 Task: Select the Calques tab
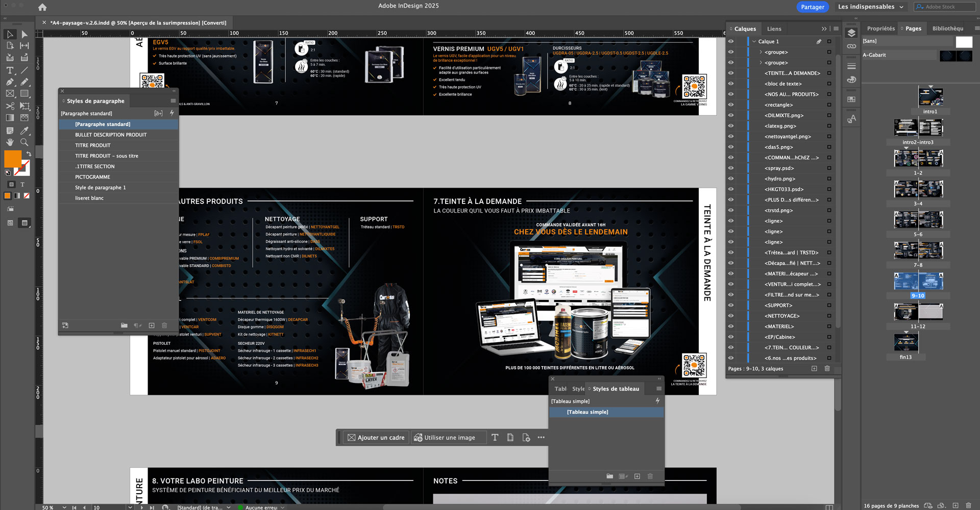(x=745, y=29)
